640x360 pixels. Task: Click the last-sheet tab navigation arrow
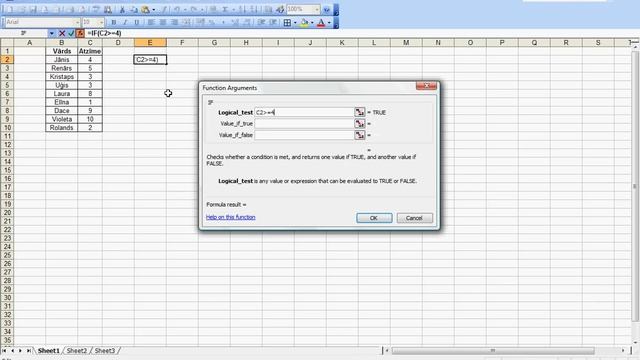click(28, 351)
